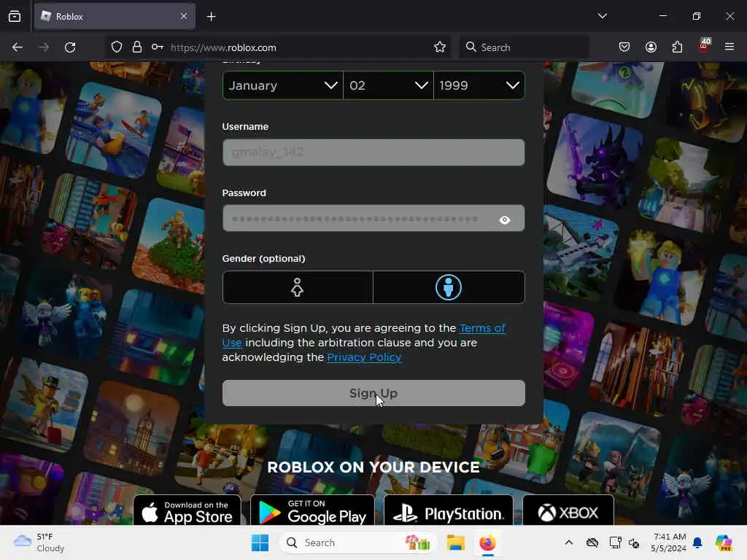This screenshot has height=560, width=747.
Task: Click the Username input field
Action: (373, 152)
